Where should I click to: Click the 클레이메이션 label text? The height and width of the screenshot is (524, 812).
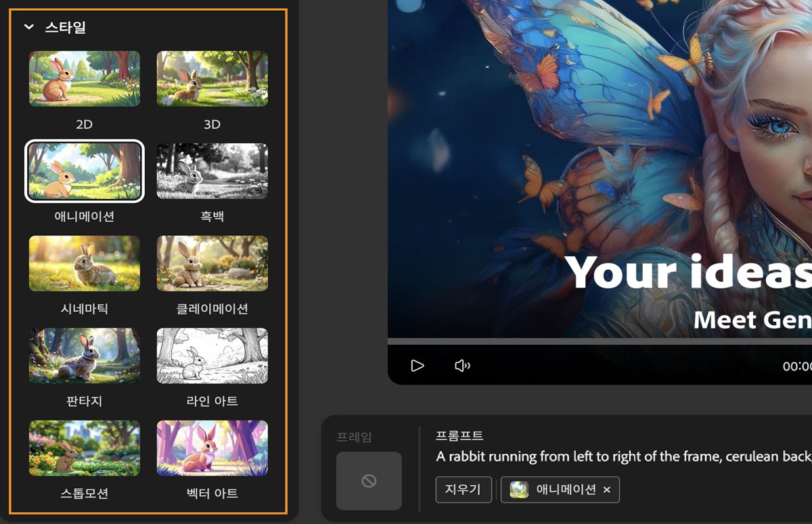(212, 309)
